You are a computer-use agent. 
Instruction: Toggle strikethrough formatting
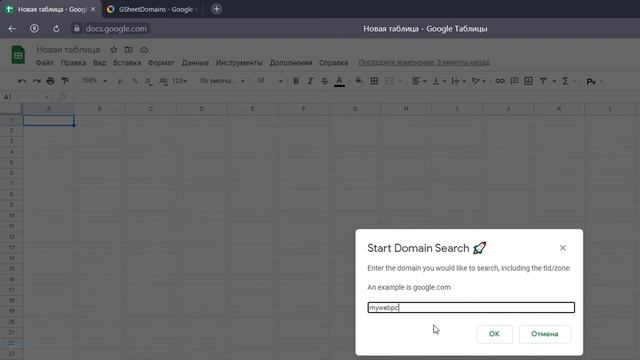324,81
